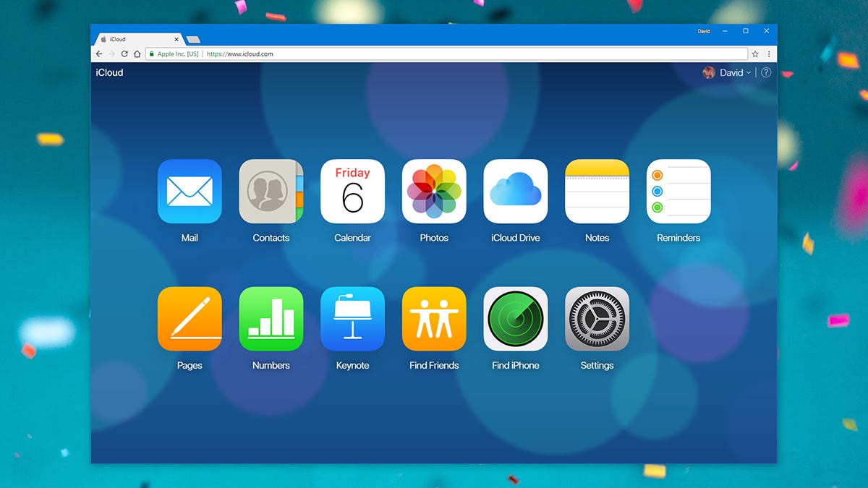Open the Mail app icon
Screen dimensions: 868x488
click(190, 192)
